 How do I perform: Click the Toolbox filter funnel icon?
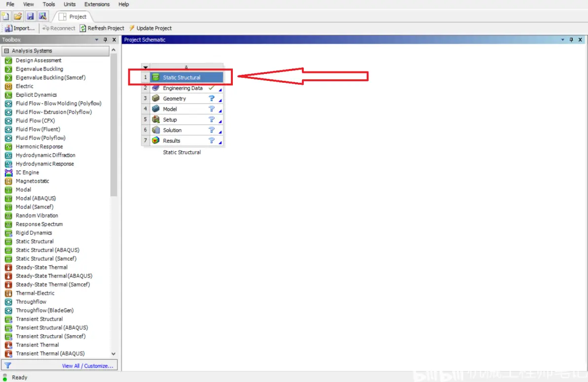pyautogui.click(x=8, y=366)
